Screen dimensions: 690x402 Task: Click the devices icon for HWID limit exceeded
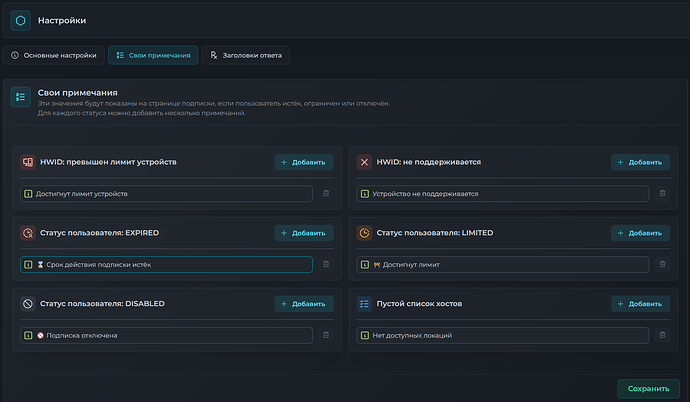[x=28, y=162]
